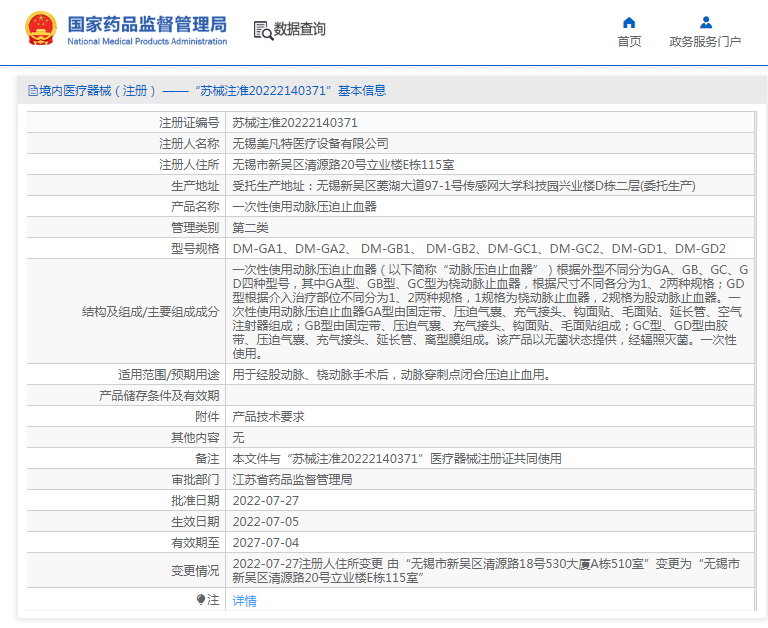Image resolution: width=768 pixels, height=628 pixels.
Task: Click the 产品名称 label
Action: (195, 207)
